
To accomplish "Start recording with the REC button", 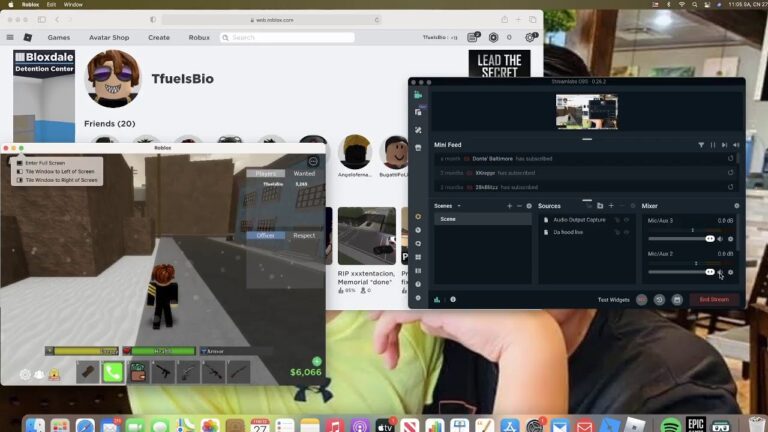I will 641,300.
